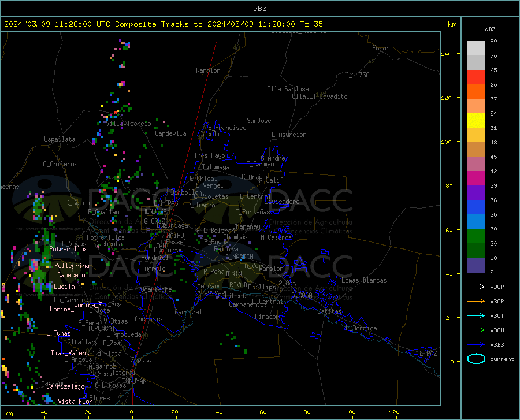Click the MENDOZA city label
Image resolution: width=520 pixels, height=420 pixels.
[x=154, y=211]
